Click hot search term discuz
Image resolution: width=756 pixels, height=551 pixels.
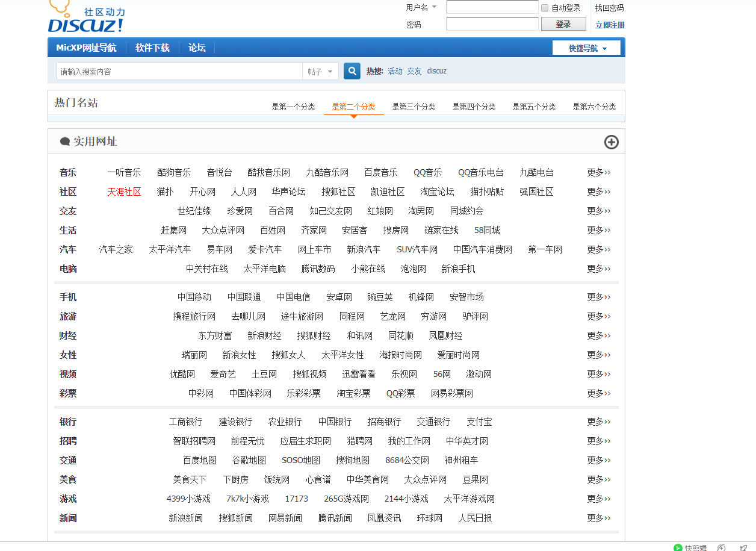(437, 71)
